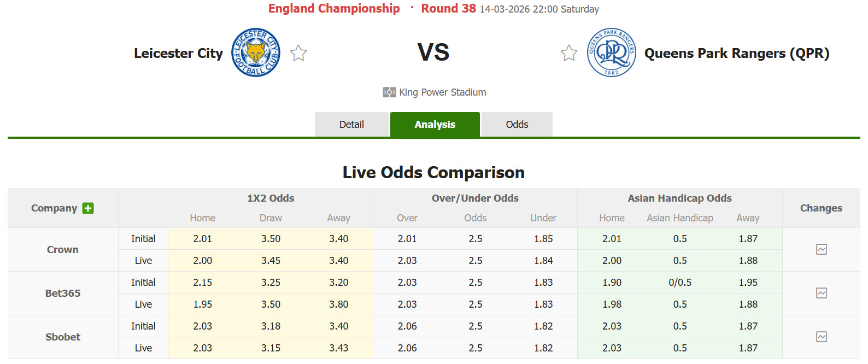
Task: Click the Round 38 link
Action: tap(448, 8)
